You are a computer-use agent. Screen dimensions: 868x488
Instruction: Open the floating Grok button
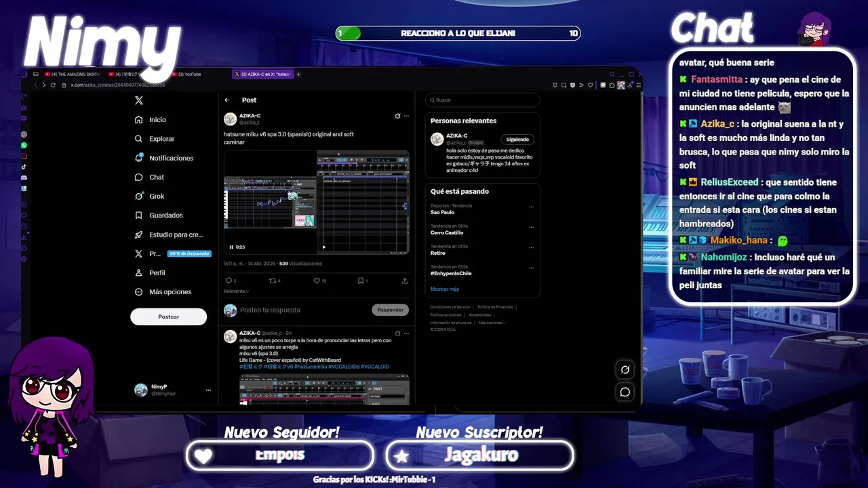[x=625, y=369]
